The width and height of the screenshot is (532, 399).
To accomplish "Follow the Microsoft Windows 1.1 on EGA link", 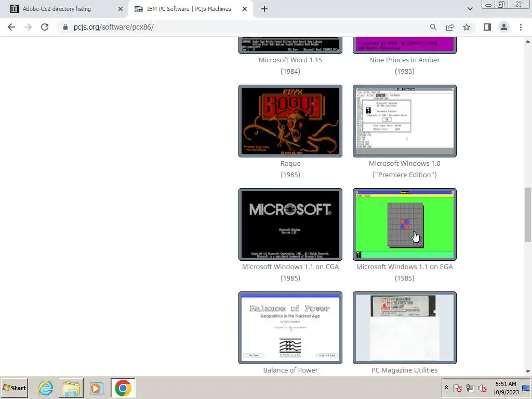I will pyautogui.click(x=404, y=267).
